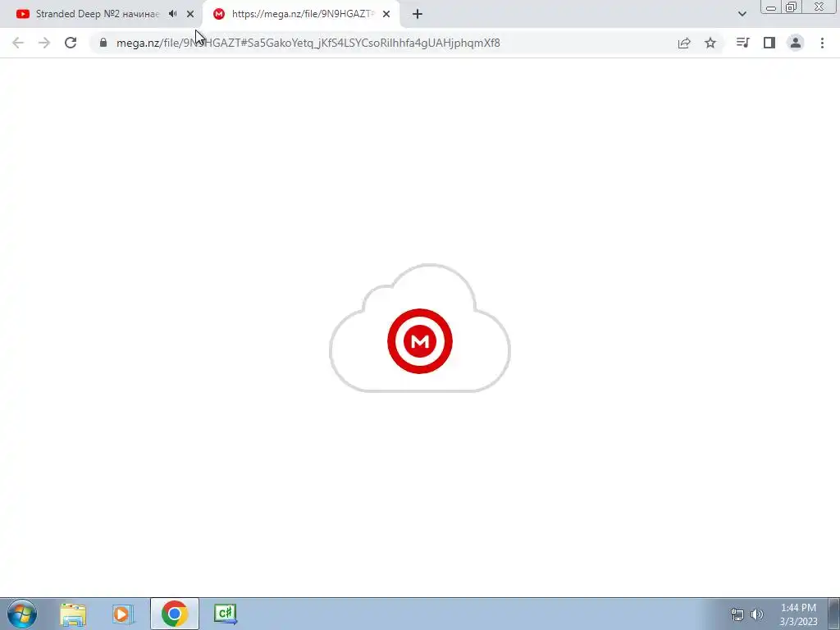Minimize the Chrome window
This screenshot has height=630, width=840.
tap(771, 7)
